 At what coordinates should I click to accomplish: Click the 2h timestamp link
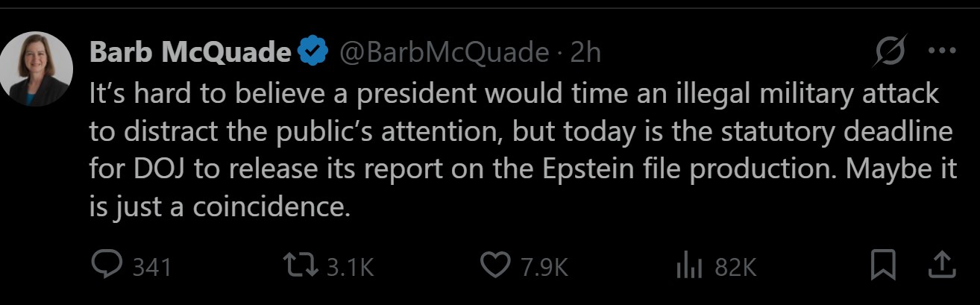pos(585,52)
